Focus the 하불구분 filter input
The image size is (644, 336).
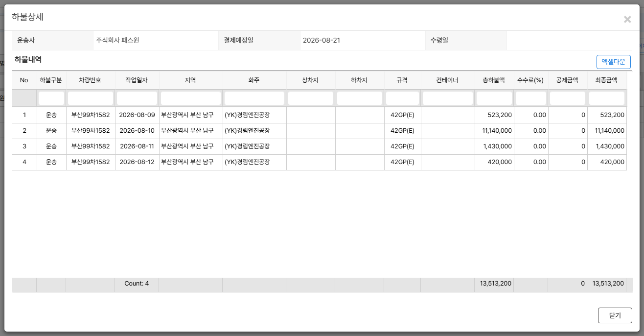pyautogui.click(x=51, y=98)
